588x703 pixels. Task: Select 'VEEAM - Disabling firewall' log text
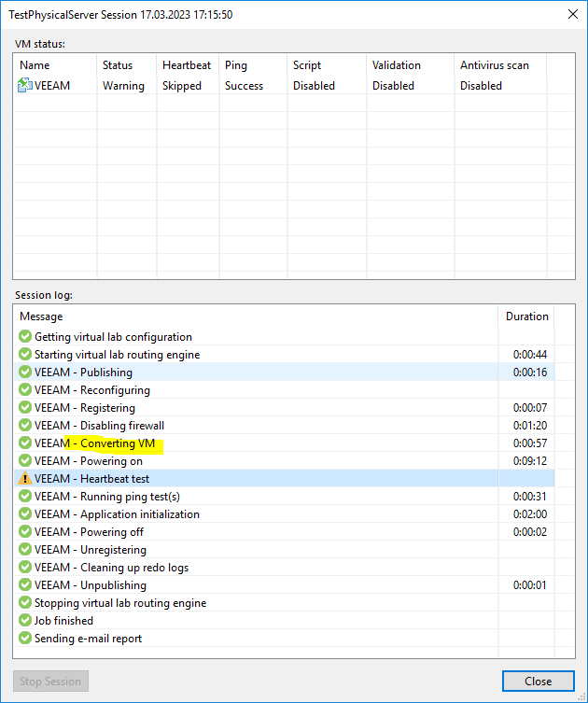pos(99,426)
